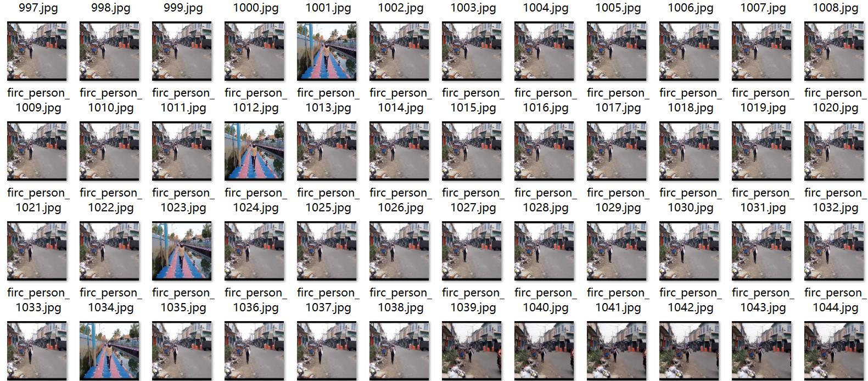
Task: Pick the firc_person_1039.jpg thumbnail
Action: (x=472, y=251)
